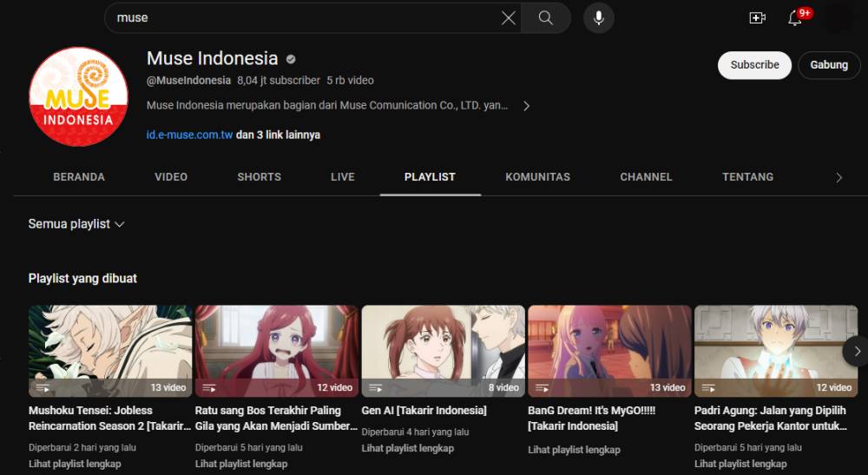
Task: Show more tabs with the right arrow
Action: coord(838,177)
